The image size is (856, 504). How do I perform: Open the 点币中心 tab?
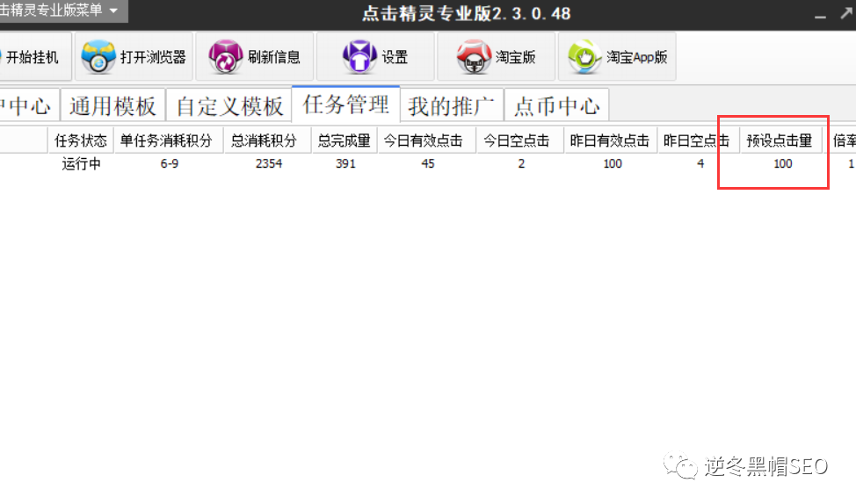pyautogui.click(x=557, y=106)
